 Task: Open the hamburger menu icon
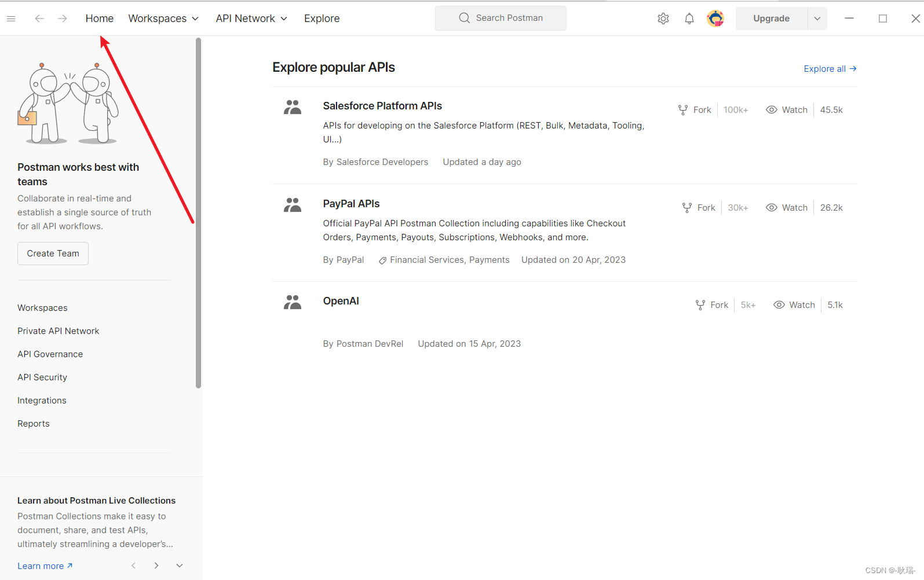coord(11,19)
